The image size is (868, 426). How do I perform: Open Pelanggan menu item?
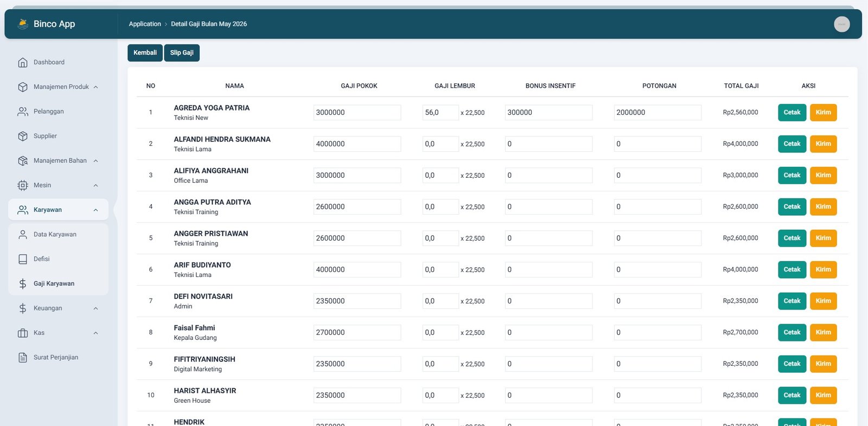coord(59,112)
